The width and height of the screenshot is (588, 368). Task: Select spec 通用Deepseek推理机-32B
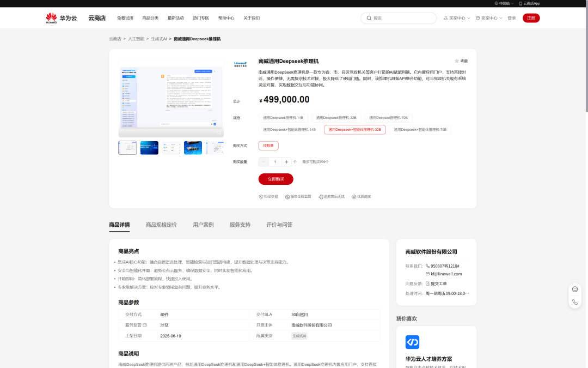tap(336, 118)
